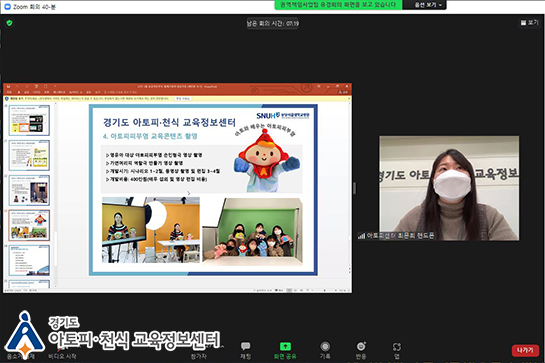Select the currently highlighted fourth slide thumbnail
Image resolution: width=545 pixels, height=363 pixels.
29,225
